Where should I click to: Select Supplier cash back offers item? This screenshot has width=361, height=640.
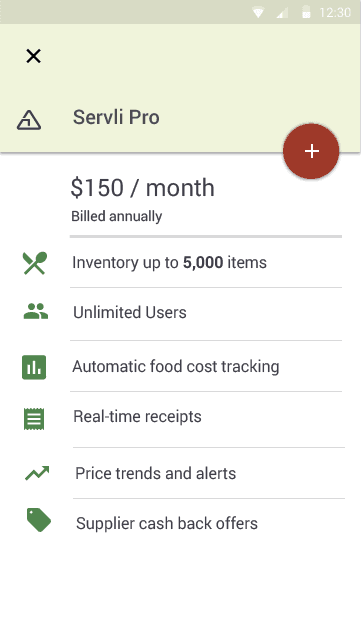coord(180,523)
